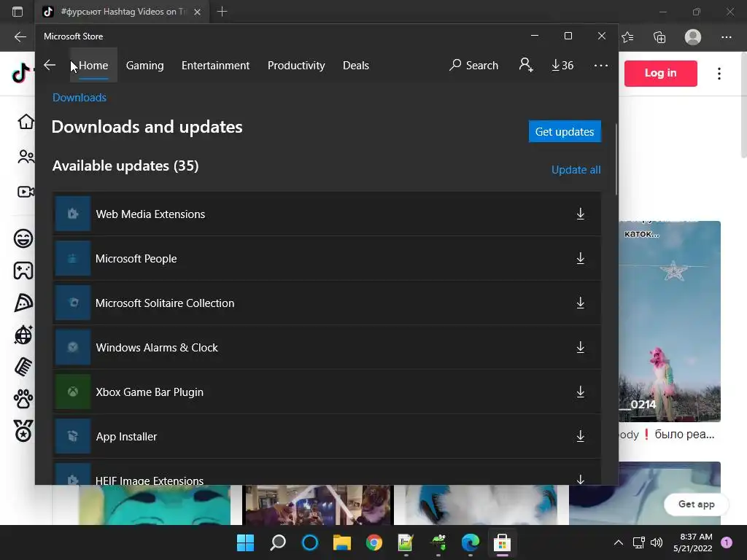Open TikTok video with pink fursuit
Viewport: 747px width, 560px height.
point(670,322)
